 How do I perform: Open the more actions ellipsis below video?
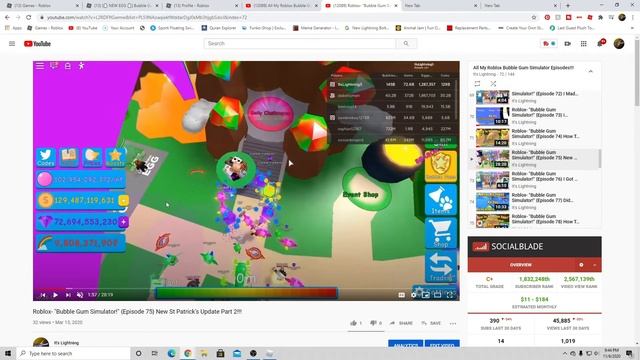(x=453, y=323)
